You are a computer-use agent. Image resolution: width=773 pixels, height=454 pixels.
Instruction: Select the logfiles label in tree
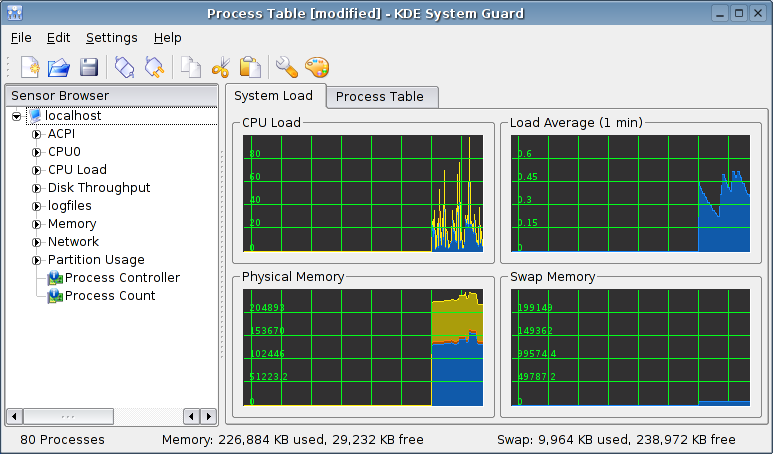[70, 206]
